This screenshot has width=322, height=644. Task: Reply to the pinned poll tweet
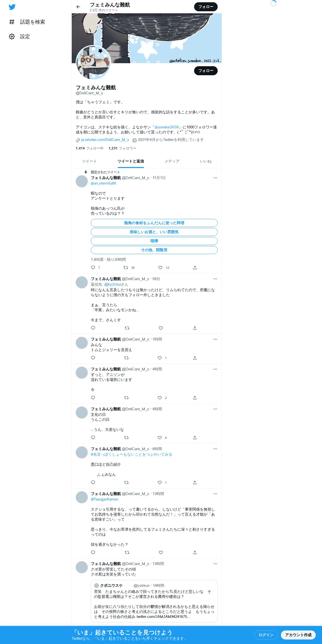coord(93,268)
